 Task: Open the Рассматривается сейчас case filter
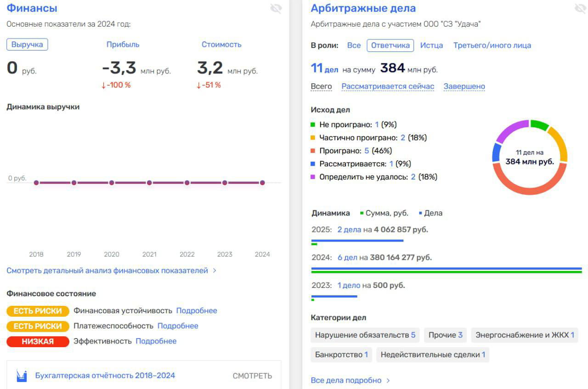387,86
